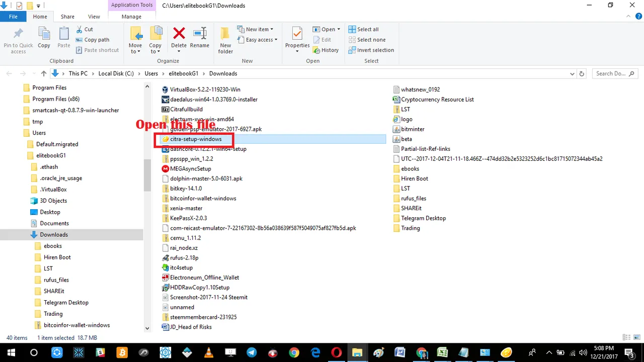The image size is (644, 362).
Task: Click Quick Access toolbar new folder icon
Action: (x=30, y=6)
